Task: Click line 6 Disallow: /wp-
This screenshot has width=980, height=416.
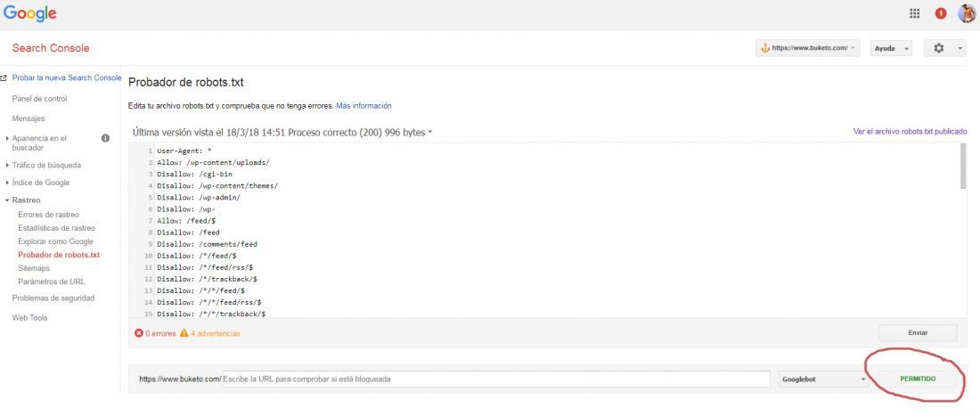Action: [186, 209]
